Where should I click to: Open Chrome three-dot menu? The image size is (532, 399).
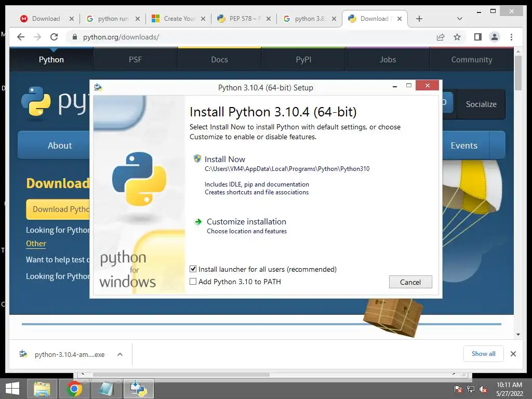coord(511,37)
